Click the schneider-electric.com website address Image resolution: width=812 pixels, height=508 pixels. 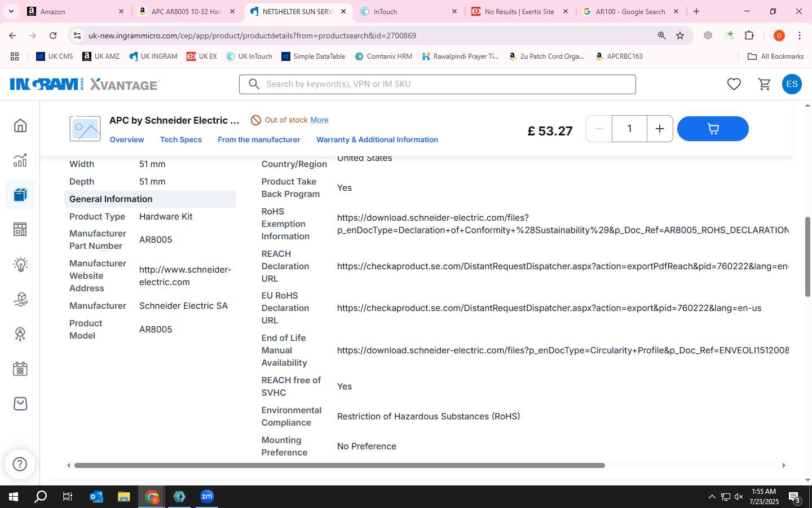tap(185, 275)
